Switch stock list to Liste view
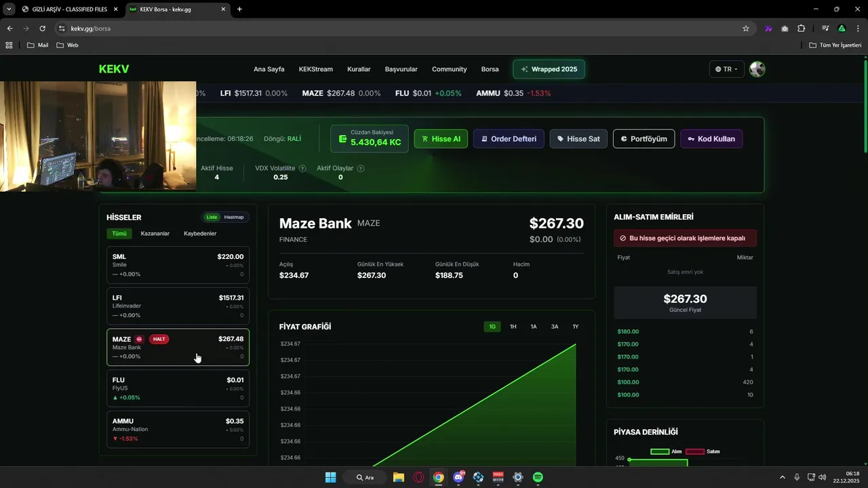This screenshot has width=868, height=488. (212, 217)
